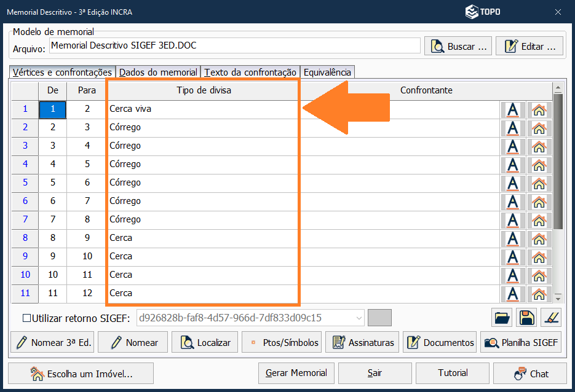Screen dimensions: 575x392
Task: Open the Chat support button
Action: [531, 374]
